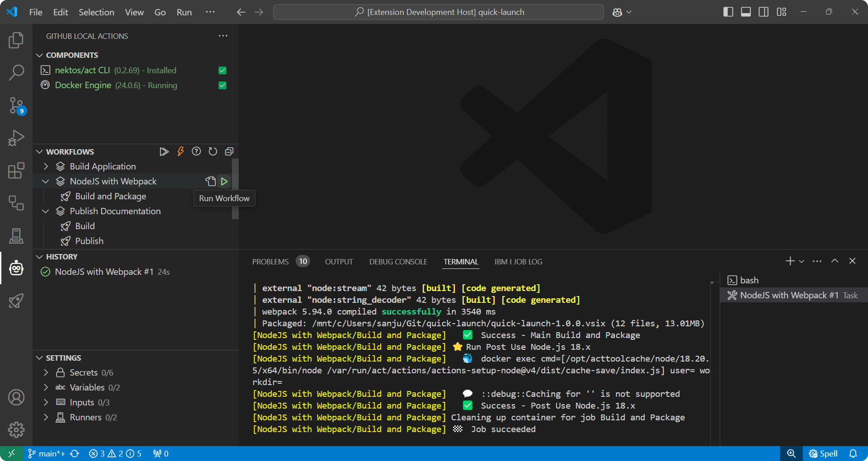Switch to the Problems tab
The image size is (868, 461).
click(x=270, y=261)
